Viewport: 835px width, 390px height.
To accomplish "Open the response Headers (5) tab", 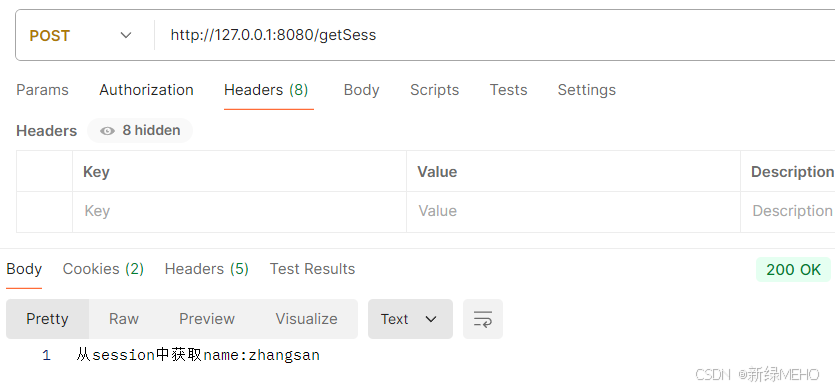I will click(x=207, y=269).
